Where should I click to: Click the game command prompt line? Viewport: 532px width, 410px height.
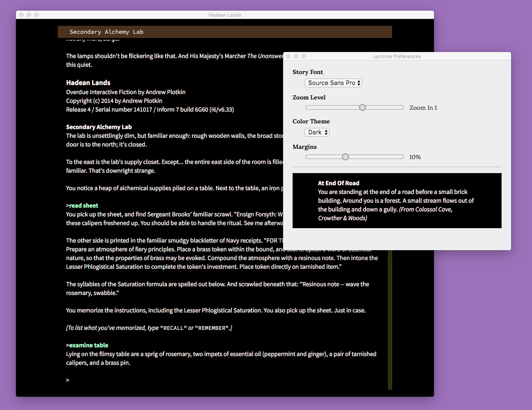coord(67,380)
